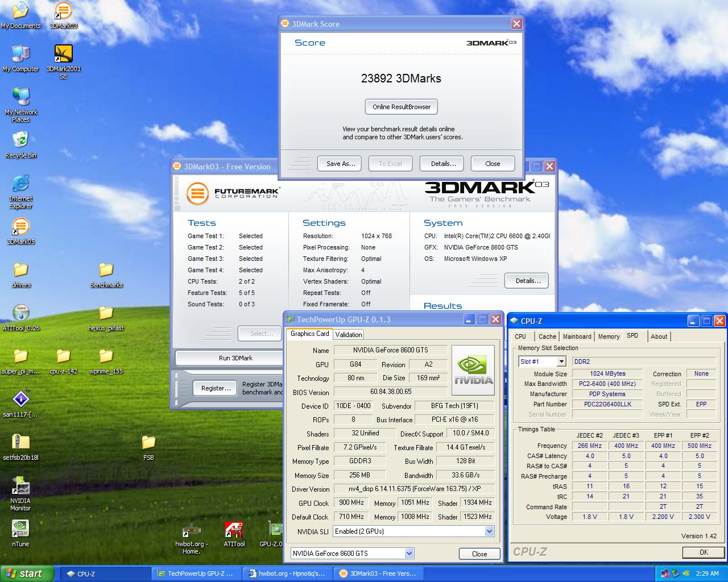Click the system tray clock showing 2:29 AM

click(708, 573)
